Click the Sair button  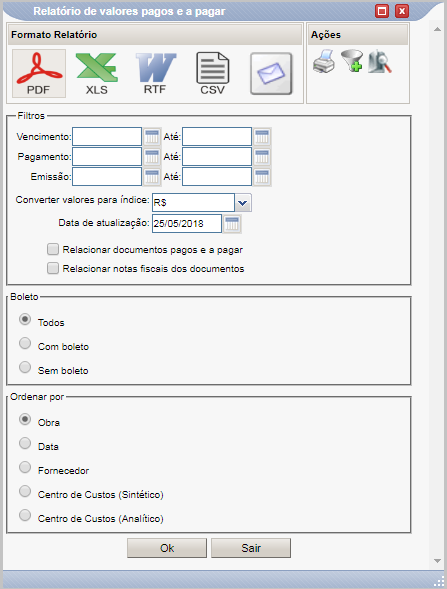[x=251, y=548]
